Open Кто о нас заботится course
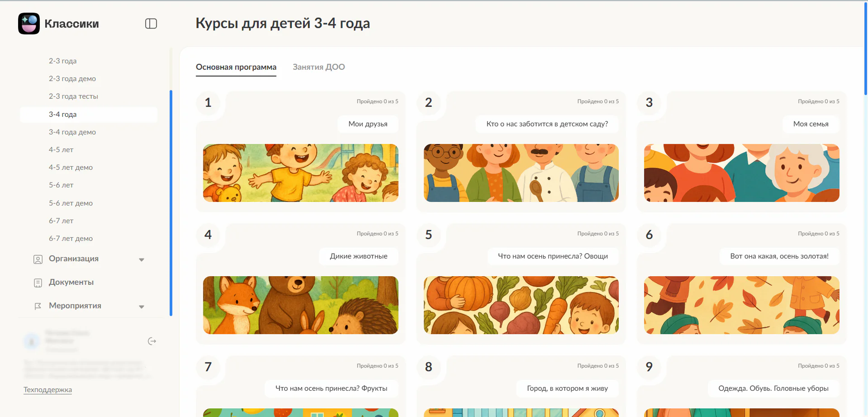 tap(547, 124)
